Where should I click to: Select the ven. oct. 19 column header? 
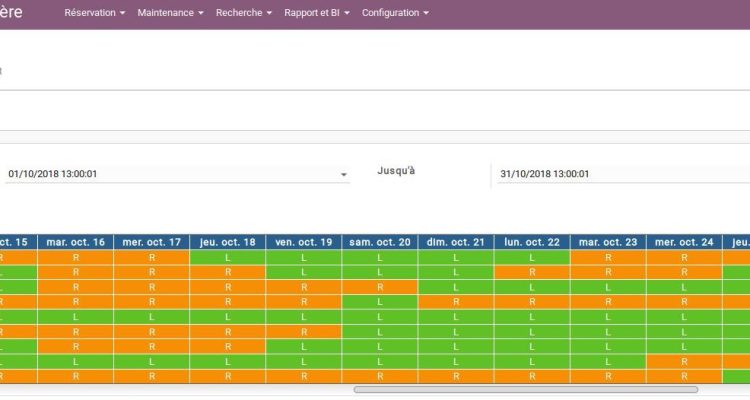pyautogui.click(x=304, y=242)
